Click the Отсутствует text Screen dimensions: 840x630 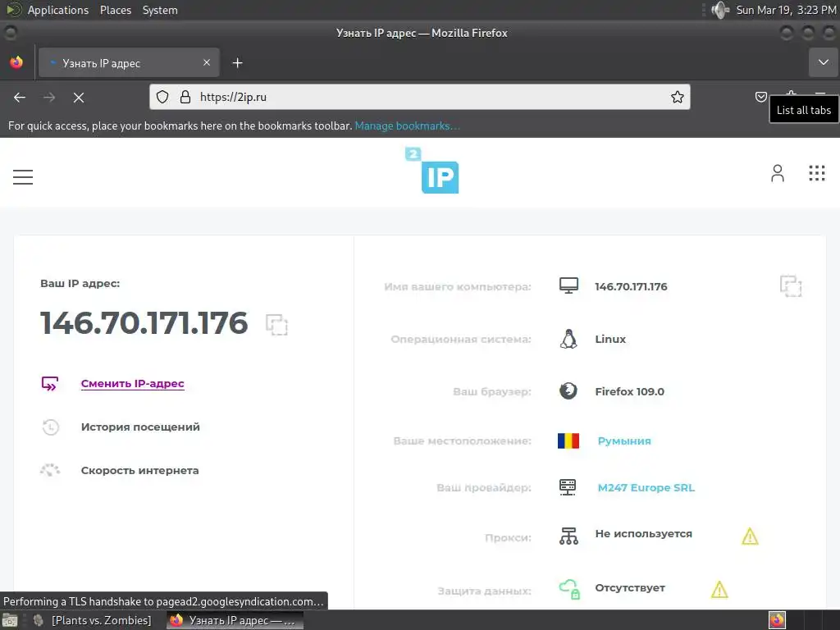point(630,587)
